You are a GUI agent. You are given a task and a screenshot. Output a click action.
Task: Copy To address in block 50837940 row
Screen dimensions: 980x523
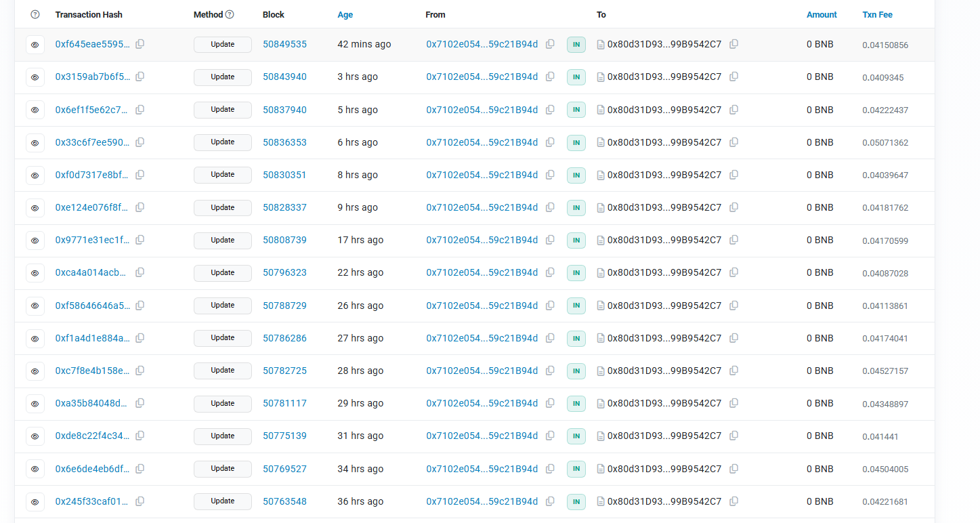pos(733,110)
